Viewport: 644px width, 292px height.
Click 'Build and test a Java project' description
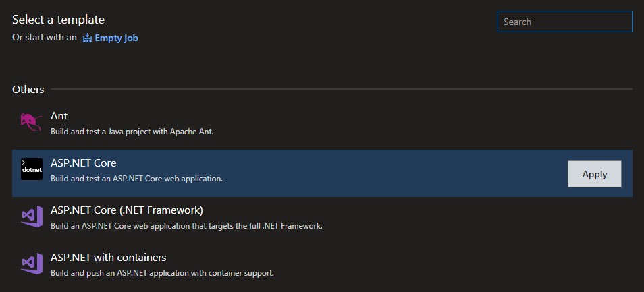point(132,132)
